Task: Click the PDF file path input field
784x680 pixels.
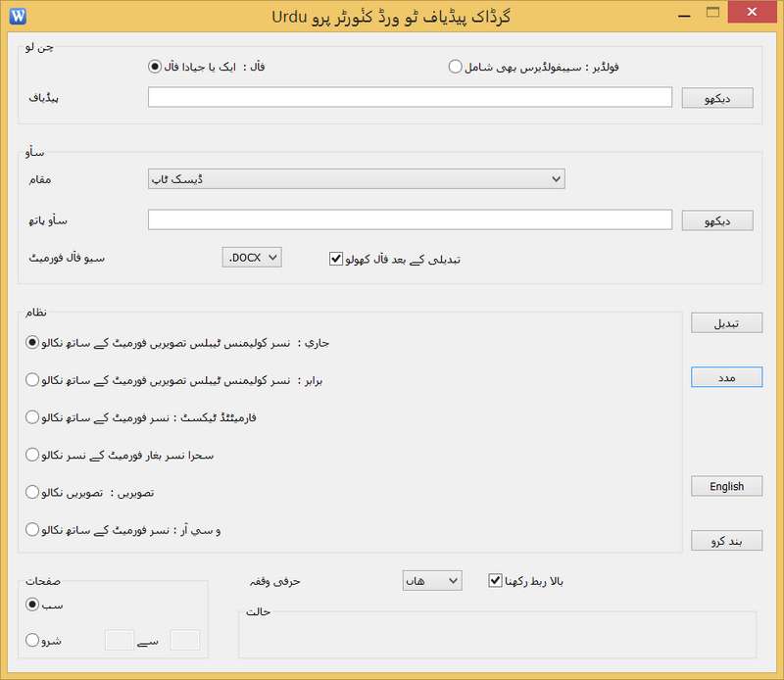Action: pyautogui.click(x=410, y=98)
